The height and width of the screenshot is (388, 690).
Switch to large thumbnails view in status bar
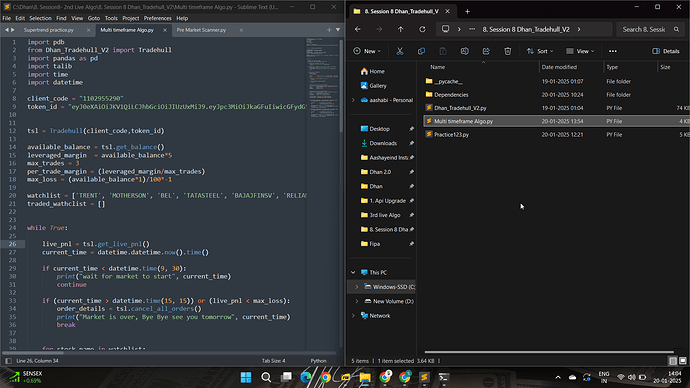pos(683,361)
